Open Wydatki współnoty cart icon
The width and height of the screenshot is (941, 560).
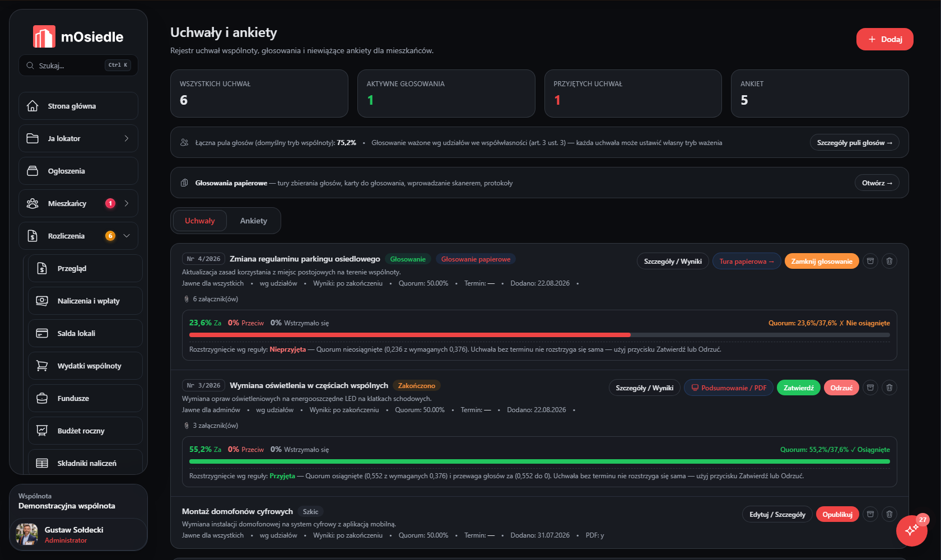(42, 366)
